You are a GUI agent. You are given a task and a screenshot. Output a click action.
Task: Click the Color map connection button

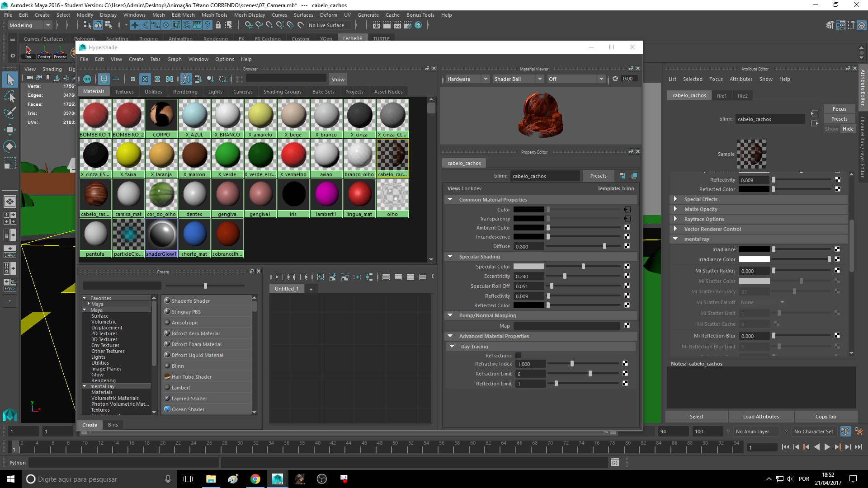point(627,210)
